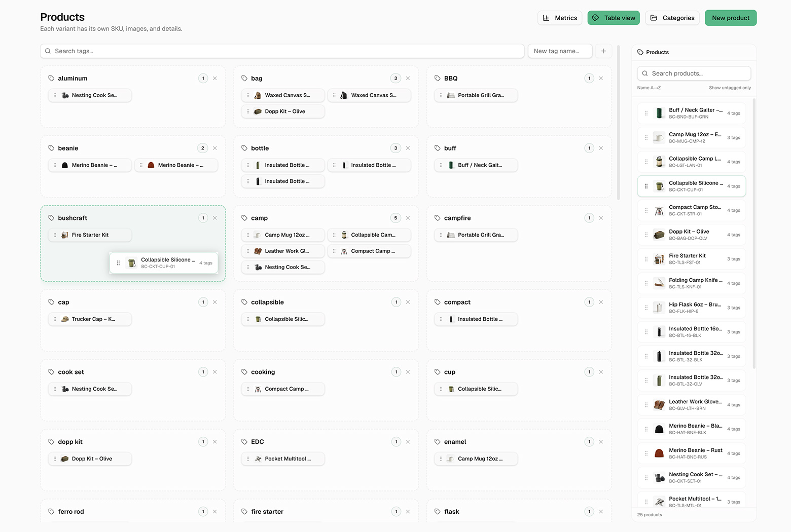Image resolution: width=791 pixels, height=532 pixels.
Task: Select Pocket Multitool chip in EDC
Action: 283,459
